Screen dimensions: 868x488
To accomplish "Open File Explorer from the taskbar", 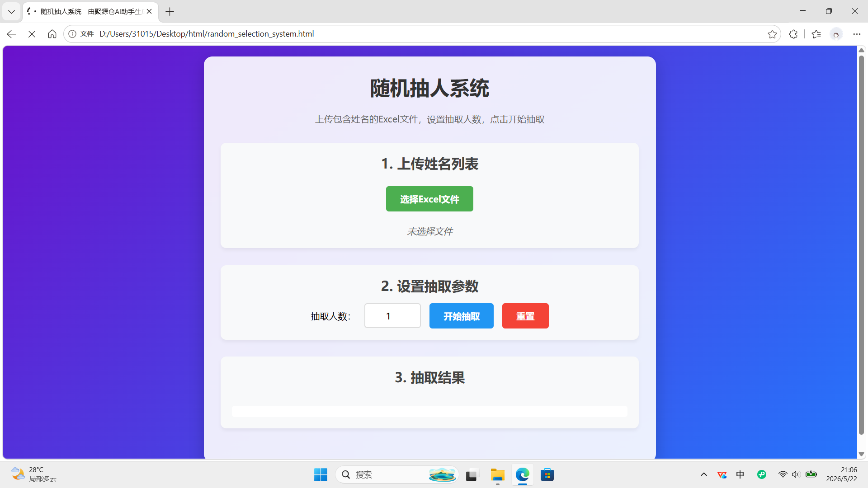I will [x=497, y=475].
